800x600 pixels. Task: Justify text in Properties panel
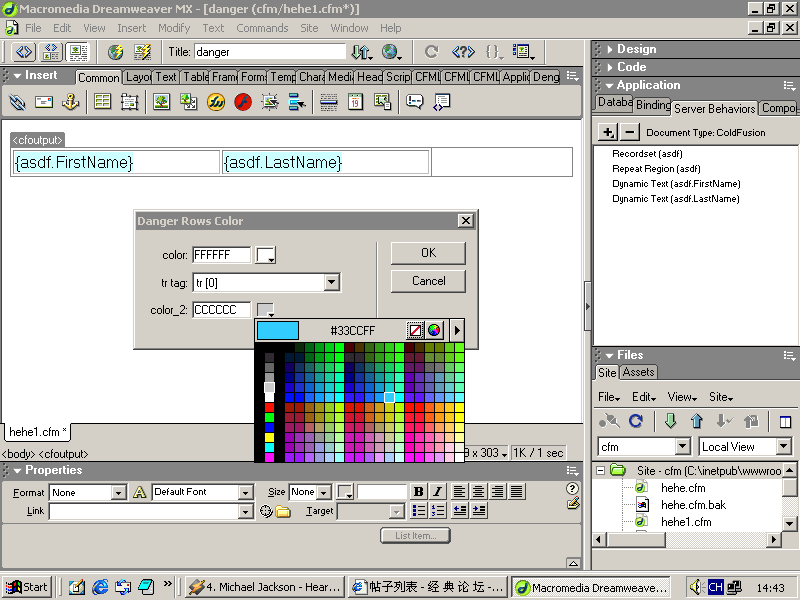517,491
